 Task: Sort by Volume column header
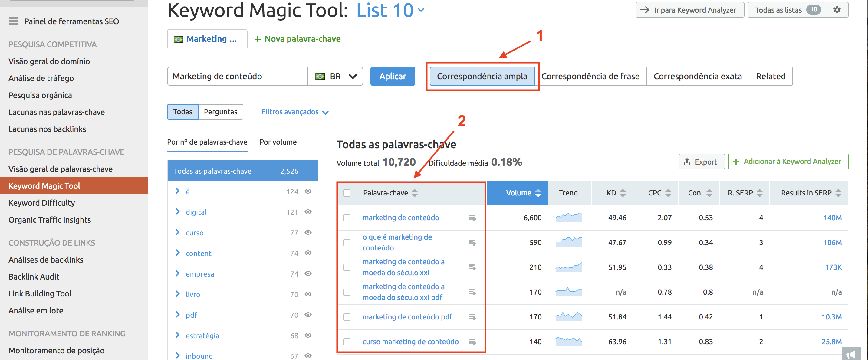click(517, 193)
